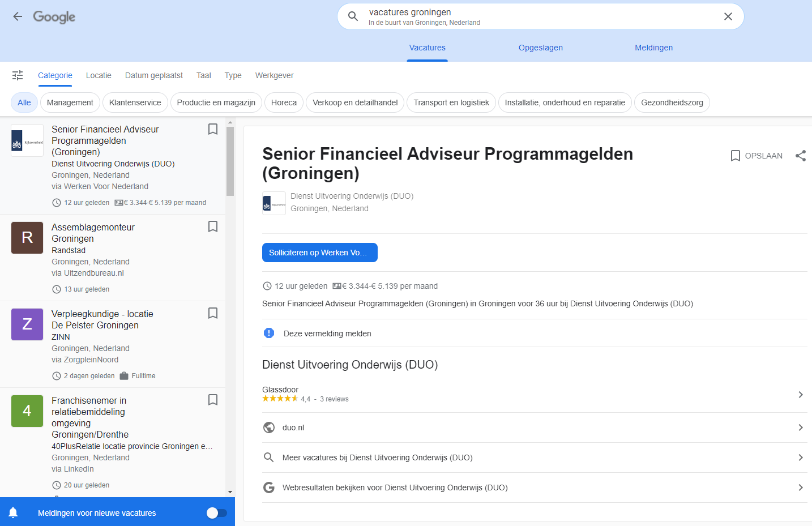Click the Google logo
812x526 pixels.
point(54,17)
